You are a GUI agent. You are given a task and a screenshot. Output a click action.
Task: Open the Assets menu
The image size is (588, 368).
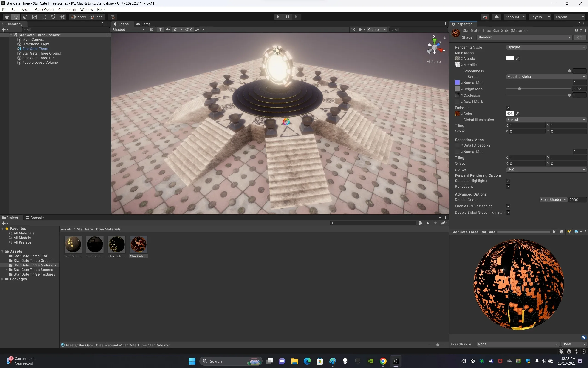[26, 9]
